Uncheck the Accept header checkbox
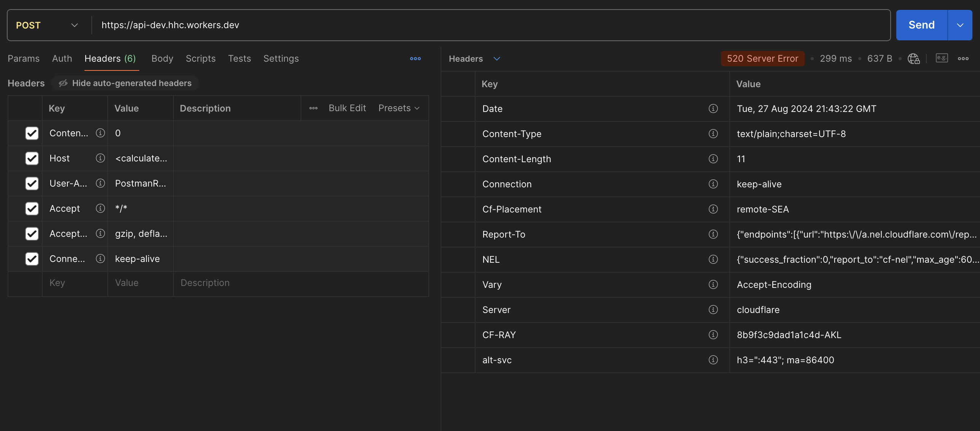 point(32,209)
